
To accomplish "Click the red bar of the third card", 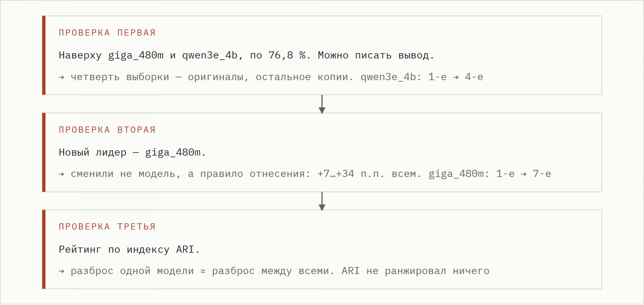I will (44, 249).
